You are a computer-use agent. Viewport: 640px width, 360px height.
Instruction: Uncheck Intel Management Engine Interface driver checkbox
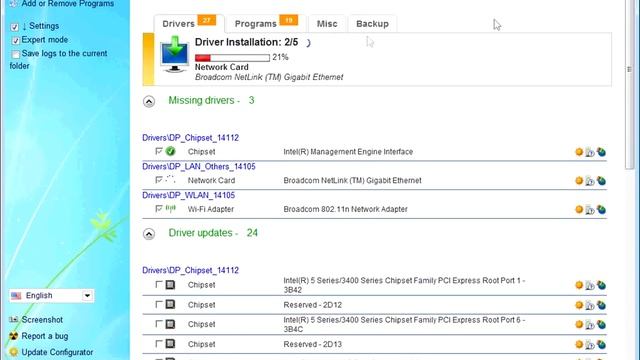tap(159, 151)
